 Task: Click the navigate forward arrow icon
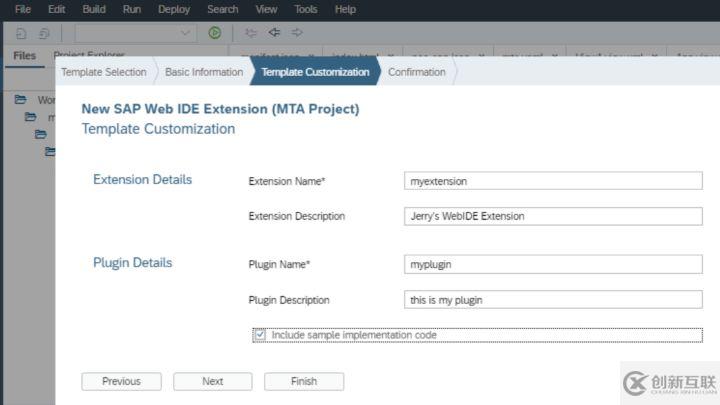297,32
